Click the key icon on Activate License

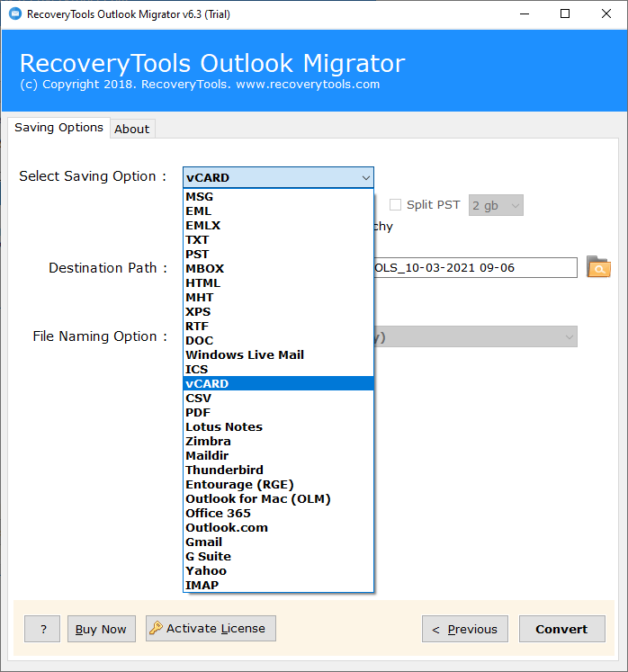pyautogui.click(x=156, y=628)
